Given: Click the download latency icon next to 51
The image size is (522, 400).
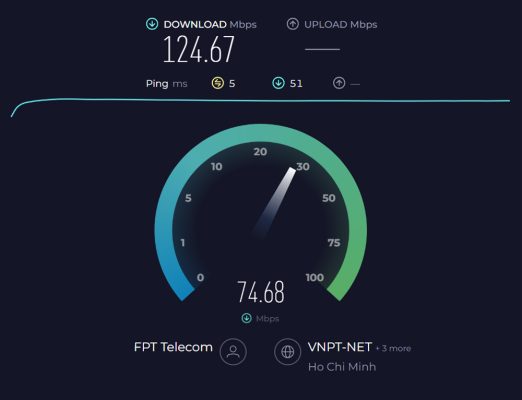Looking at the screenshot, I should pyautogui.click(x=278, y=83).
